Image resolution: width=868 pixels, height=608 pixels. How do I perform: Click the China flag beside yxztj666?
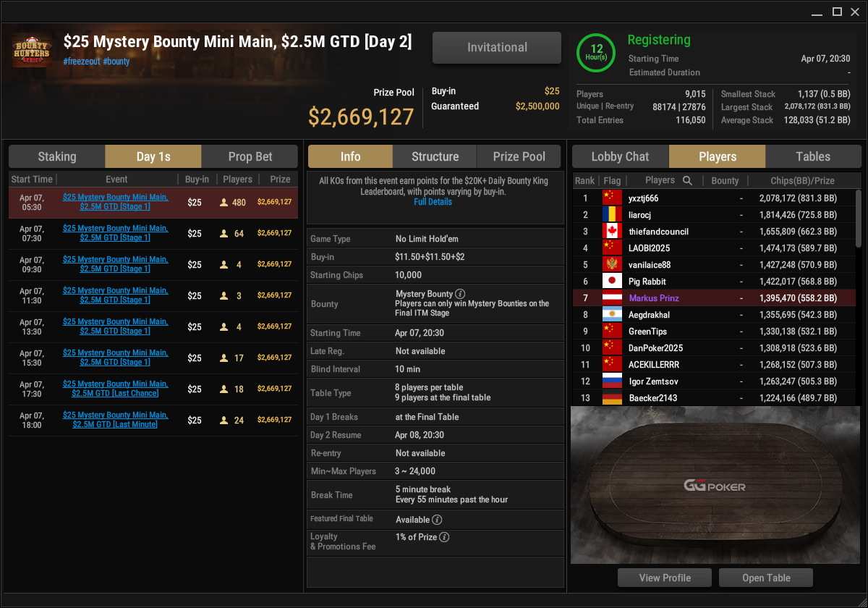[x=612, y=198]
